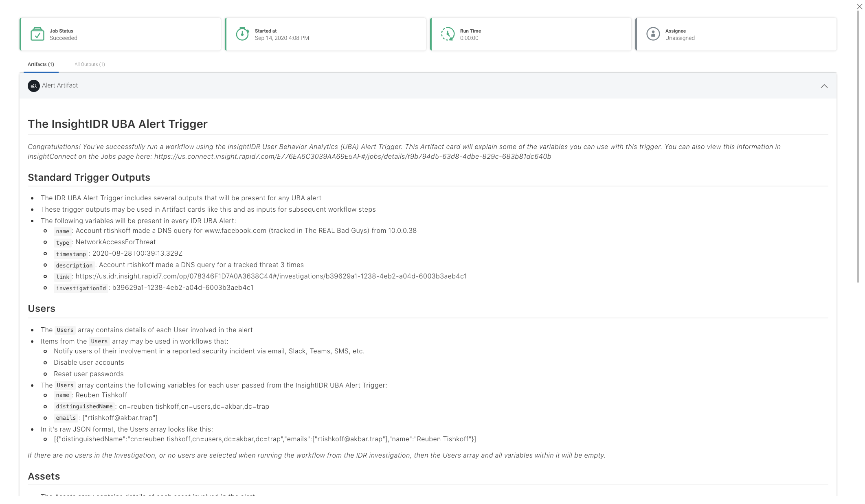Click the Standard Trigger Outputs heading
This screenshot has width=865, height=504.
89,177
